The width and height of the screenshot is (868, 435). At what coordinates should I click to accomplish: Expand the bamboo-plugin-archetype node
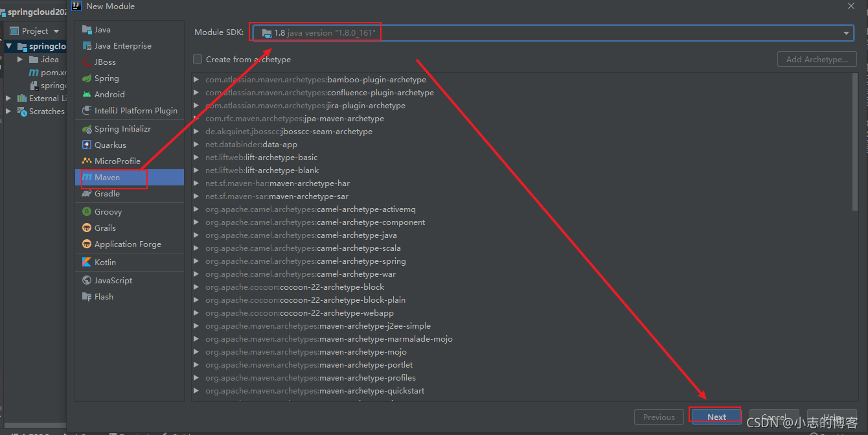pos(196,80)
